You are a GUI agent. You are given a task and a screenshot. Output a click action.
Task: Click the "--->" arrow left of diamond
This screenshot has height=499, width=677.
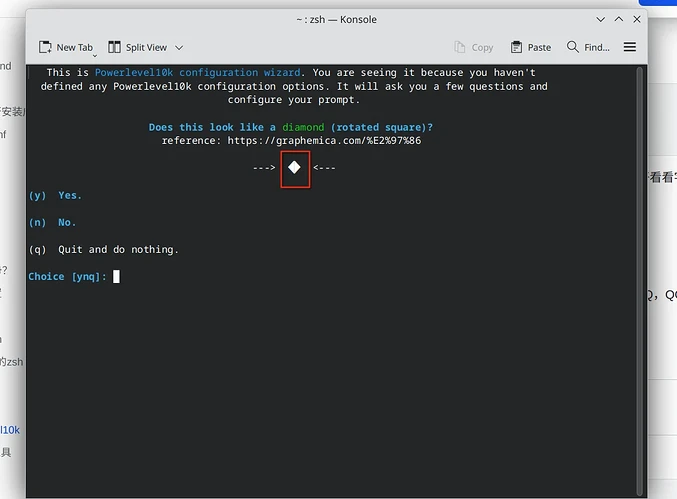pos(264,168)
